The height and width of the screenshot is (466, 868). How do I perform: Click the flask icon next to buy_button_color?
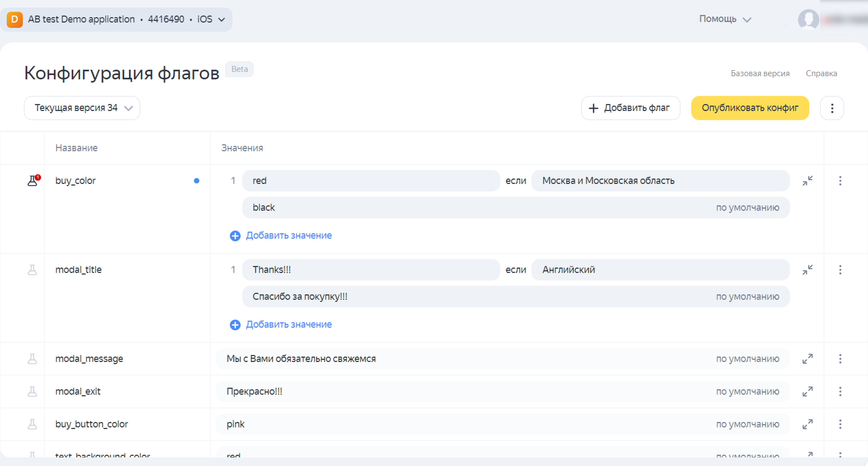[32, 424]
